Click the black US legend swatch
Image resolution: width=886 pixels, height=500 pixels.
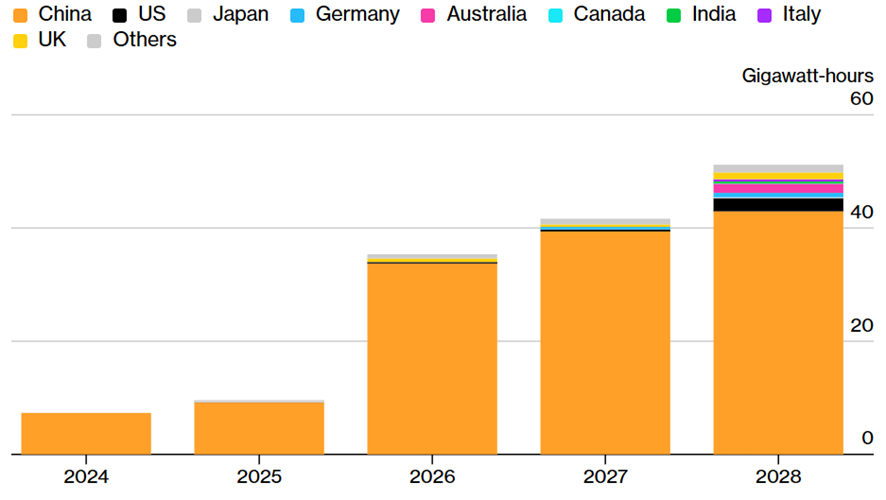[120, 15]
